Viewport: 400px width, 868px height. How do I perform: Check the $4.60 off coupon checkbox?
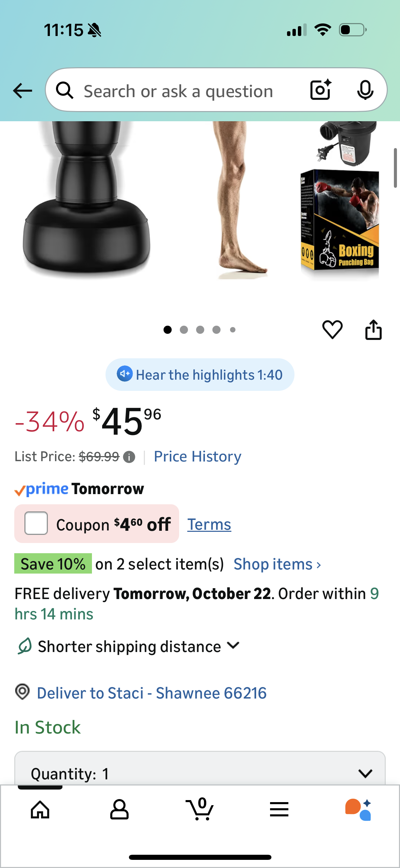pos(36,523)
